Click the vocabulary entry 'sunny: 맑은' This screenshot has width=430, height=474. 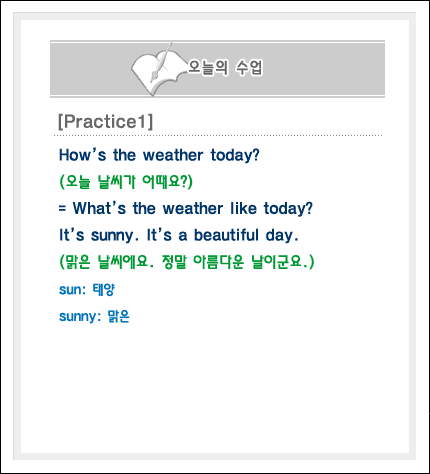(94, 316)
